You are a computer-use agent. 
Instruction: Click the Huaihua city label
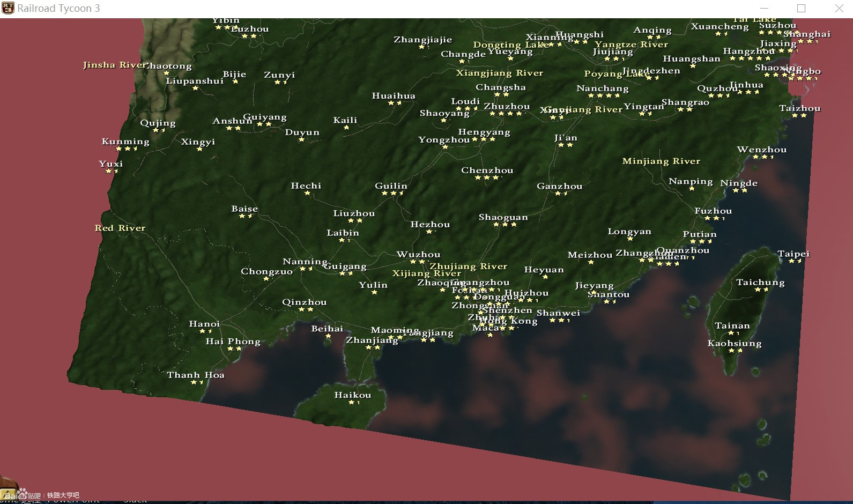[394, 96]
